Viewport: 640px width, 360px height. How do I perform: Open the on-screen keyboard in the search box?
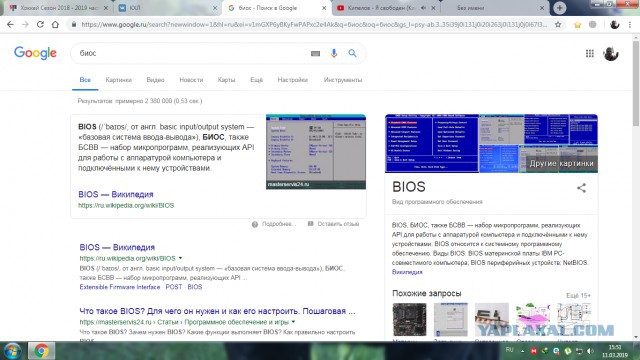tap(315, 53)
